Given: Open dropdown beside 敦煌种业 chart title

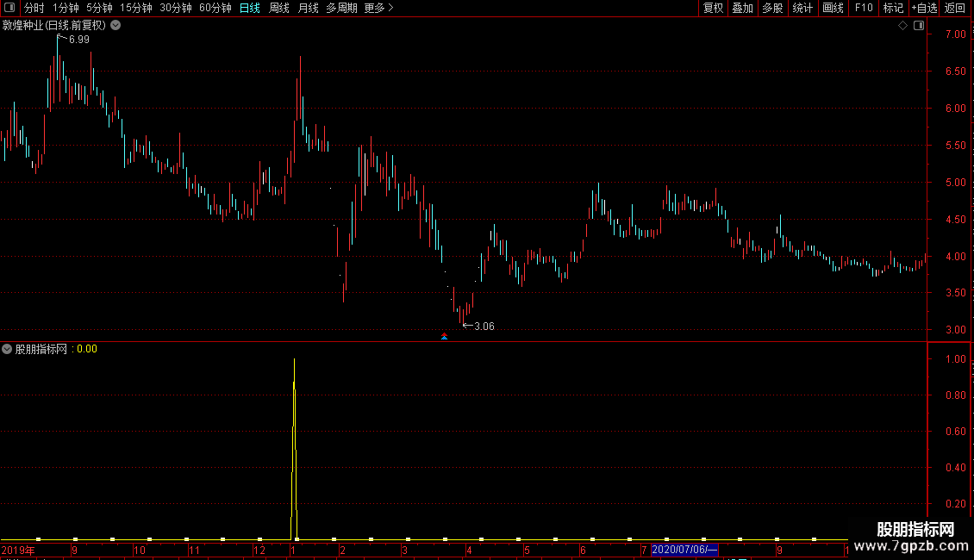Looking at the screenshot, I should [116, 26].
